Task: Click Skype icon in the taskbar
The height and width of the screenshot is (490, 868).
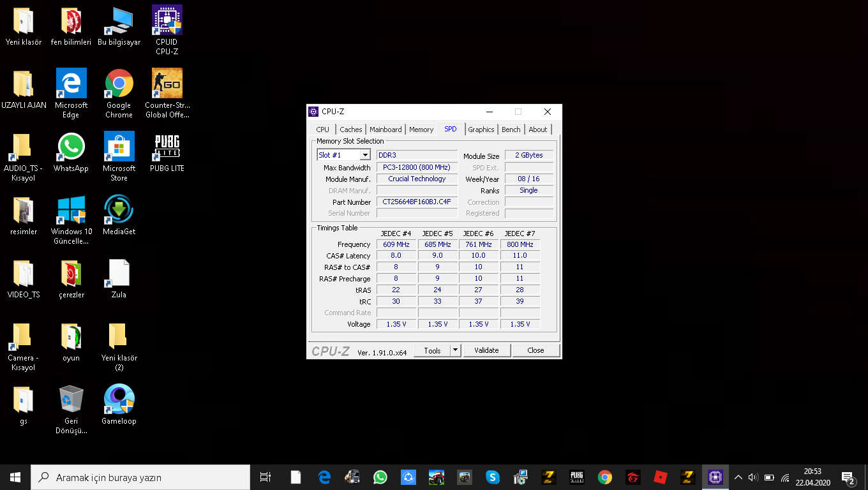Action: coord(492,477)
